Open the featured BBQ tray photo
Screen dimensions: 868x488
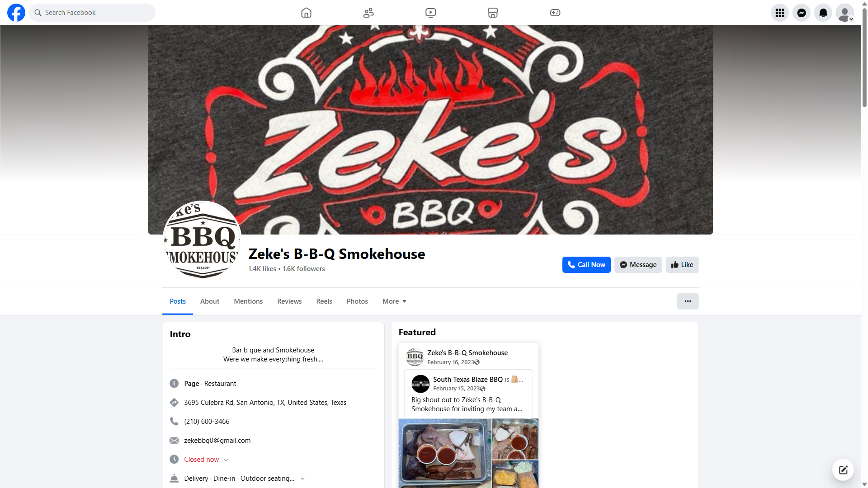(x=445, y=453)
